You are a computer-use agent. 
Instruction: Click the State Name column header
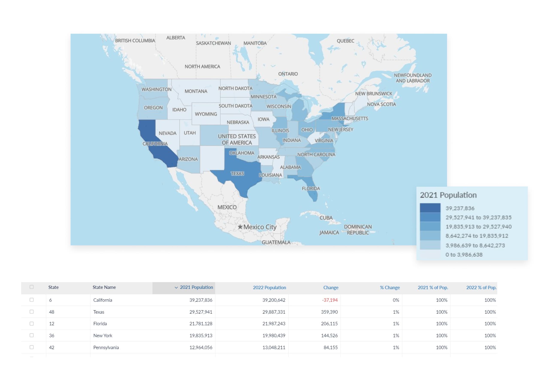(104, 287)
